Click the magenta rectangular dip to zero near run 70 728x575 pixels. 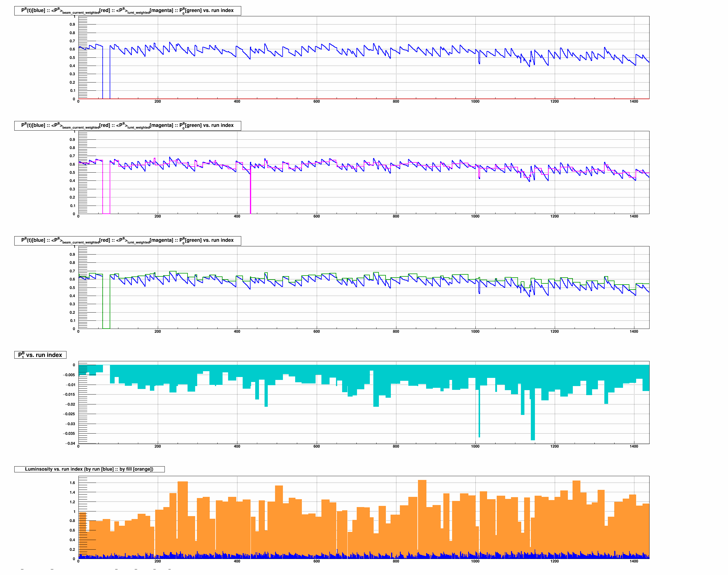point(106,187)
